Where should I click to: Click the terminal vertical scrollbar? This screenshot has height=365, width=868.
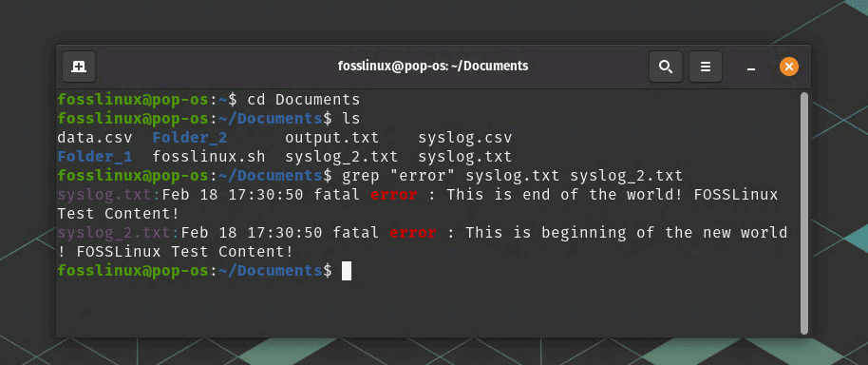(804, 213)
